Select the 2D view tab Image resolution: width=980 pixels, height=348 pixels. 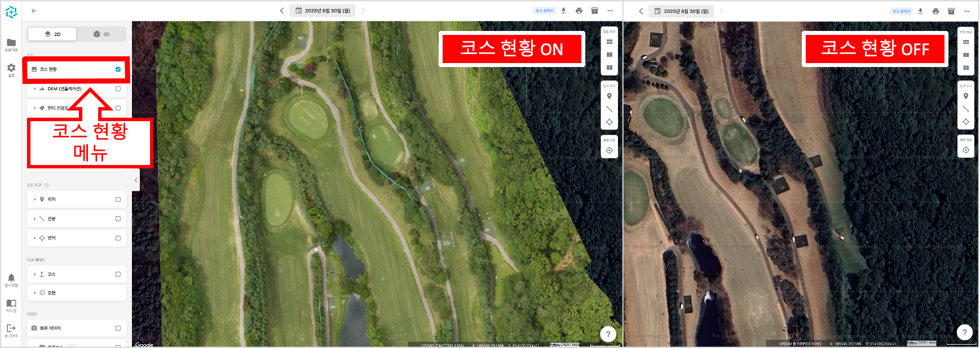pyautogui.click(x=52, y=34)
